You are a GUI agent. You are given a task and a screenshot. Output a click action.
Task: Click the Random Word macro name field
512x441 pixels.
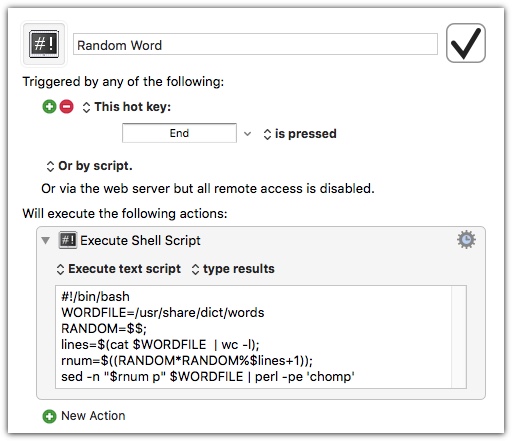[x=255, y=44]
